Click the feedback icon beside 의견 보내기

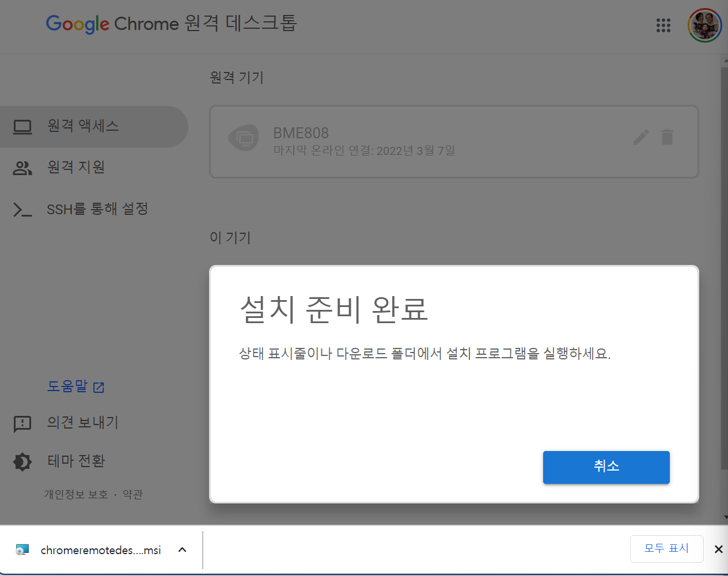(x=22, y=424)
